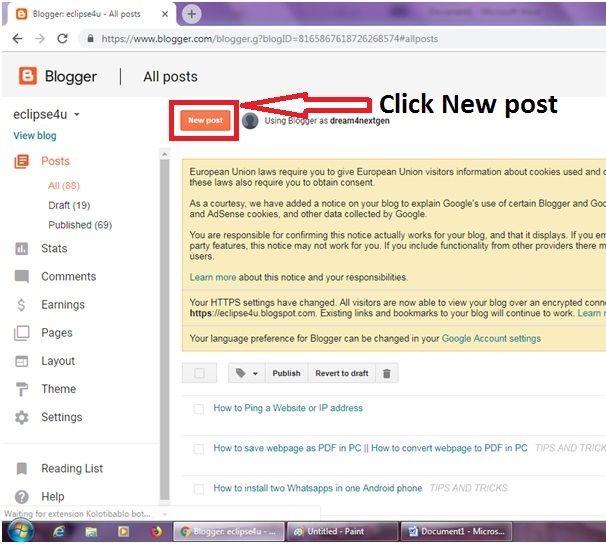The width and height of the screenshot is (606, 544).
Task: Open the Google Account settings link
Action: 491,338
